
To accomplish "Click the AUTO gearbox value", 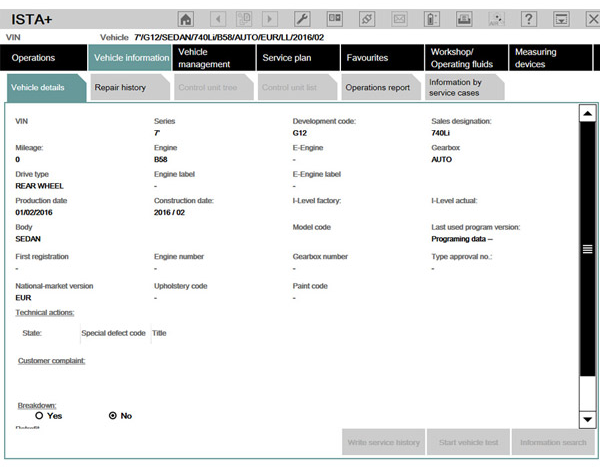I will pyautogui.click(x=441, y=160).
